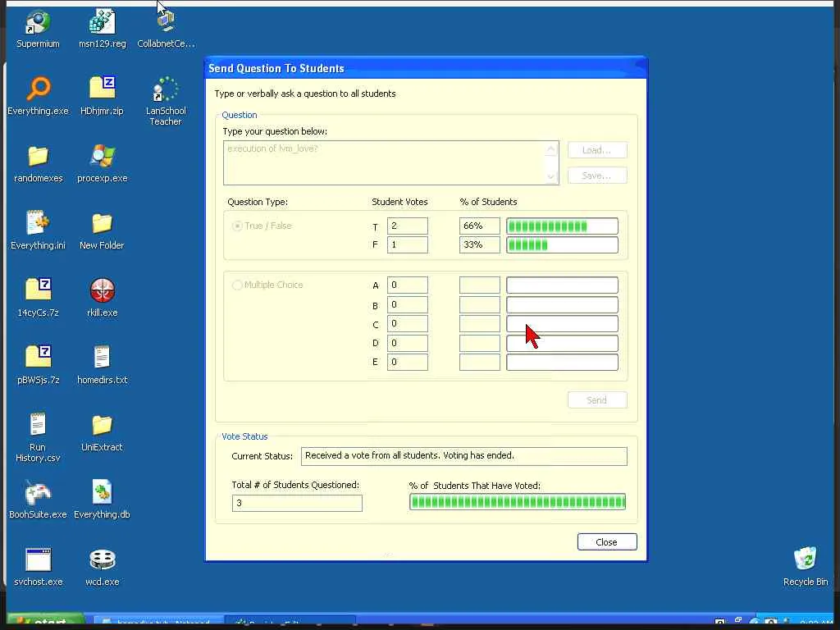Click the choice B votes field
This screenshot has width=840, height=630.
(407, 304)
